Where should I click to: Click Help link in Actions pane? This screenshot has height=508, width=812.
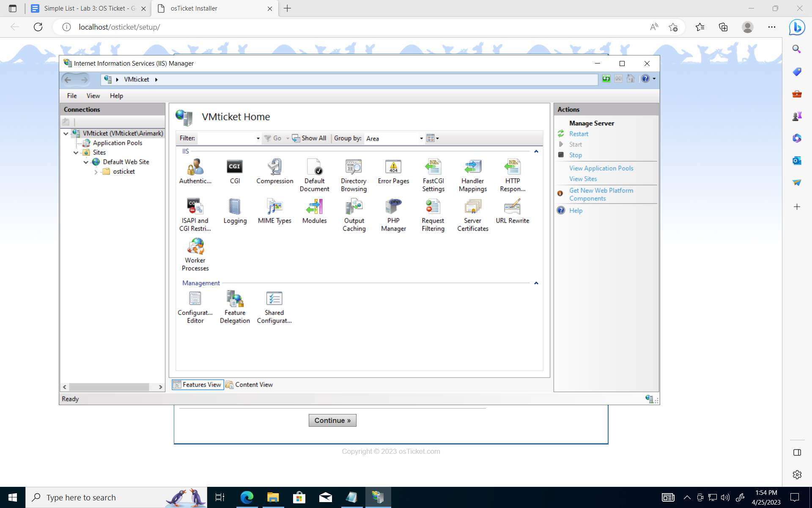click(576, 210)
